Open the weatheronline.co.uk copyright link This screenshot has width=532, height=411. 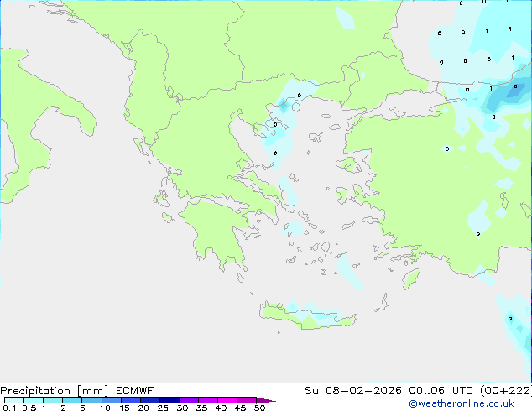click(462, 403)
